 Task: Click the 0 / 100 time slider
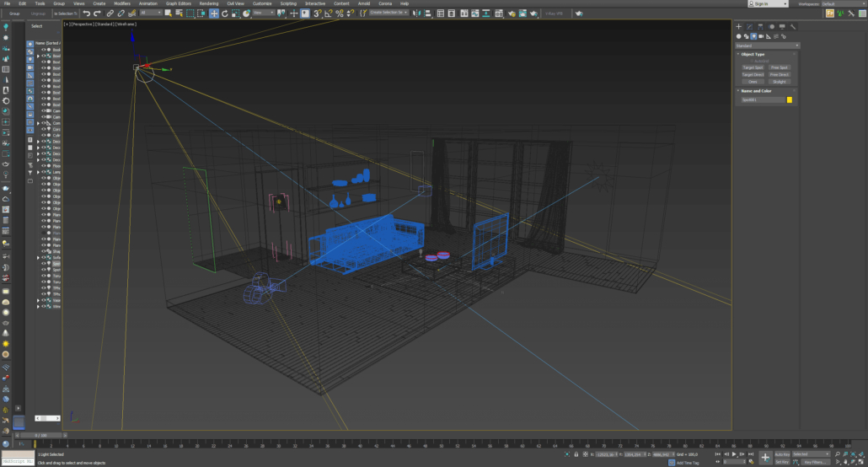tap(41, 436)
